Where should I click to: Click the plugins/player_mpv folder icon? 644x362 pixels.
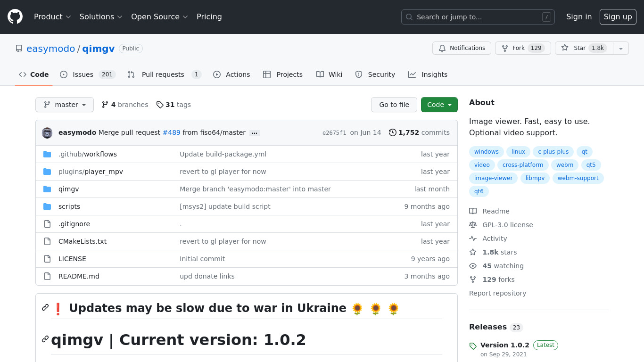click(47, 172)
